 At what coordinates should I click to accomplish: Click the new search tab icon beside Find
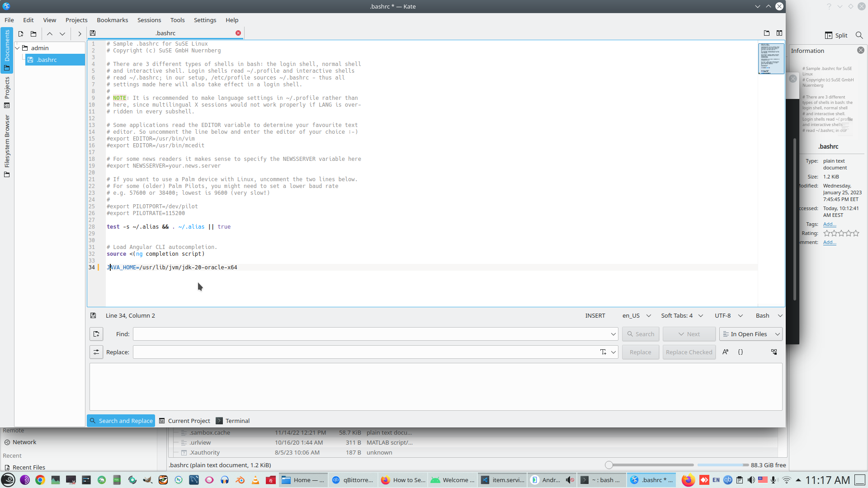pyautogui.click(x=96, y=334)
